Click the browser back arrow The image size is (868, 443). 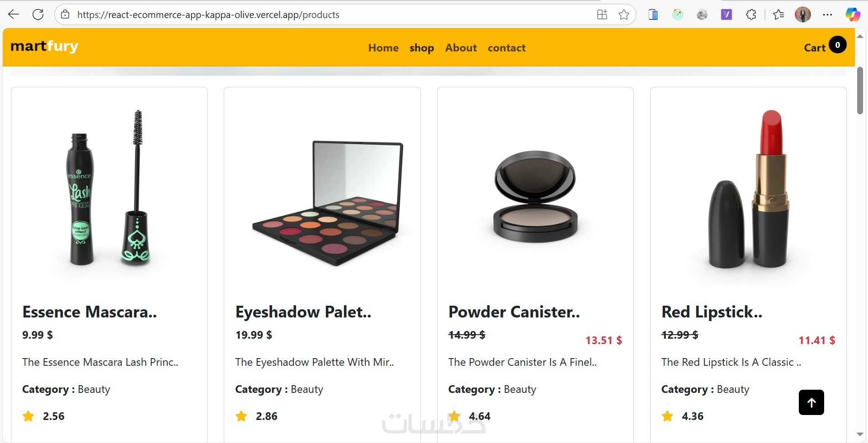tap(14, 14)
